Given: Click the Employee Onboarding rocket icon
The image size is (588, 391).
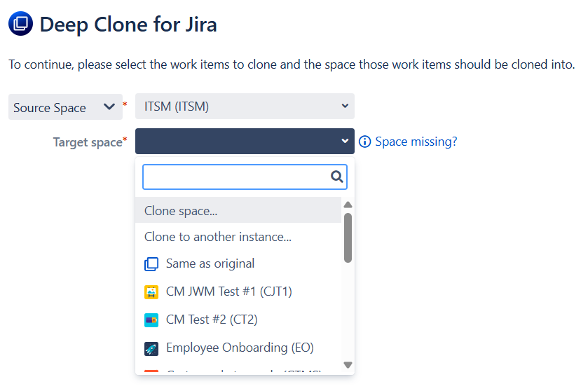Looking at the screenshot, I should [x=151, y=348].
